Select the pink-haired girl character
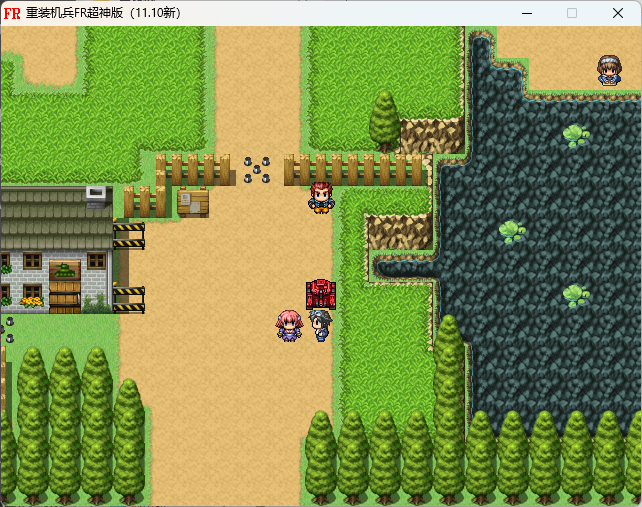This screenshot has width=642, height=507. coord(289,326)
